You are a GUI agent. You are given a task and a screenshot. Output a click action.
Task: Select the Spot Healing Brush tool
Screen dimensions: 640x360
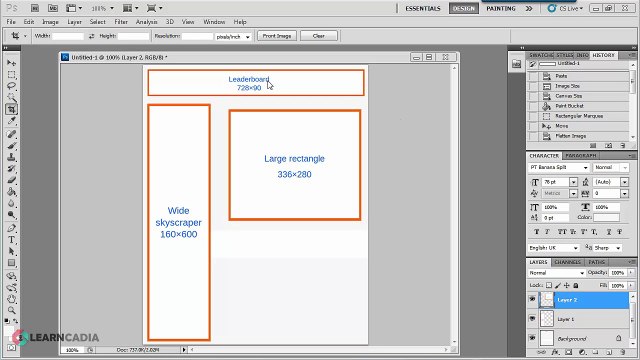(x=11, y=134)
